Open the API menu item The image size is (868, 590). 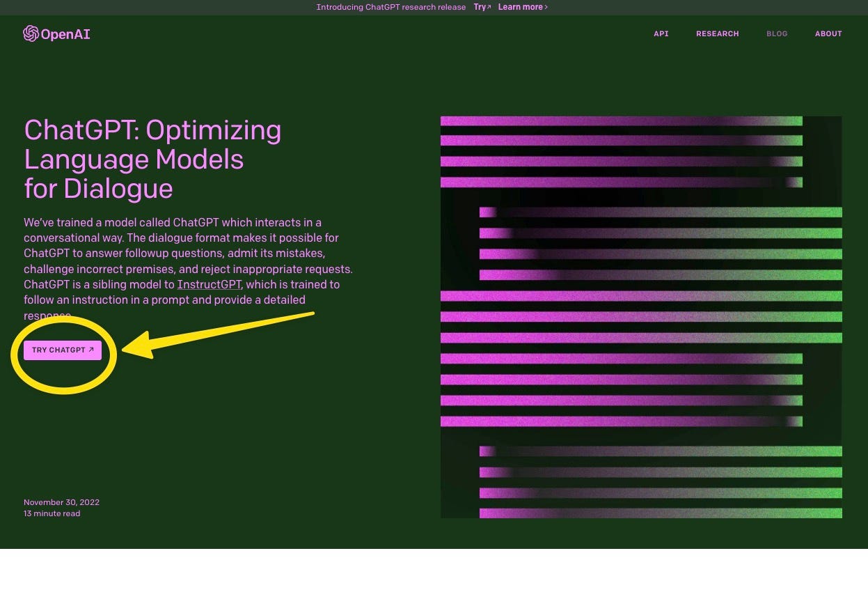click(661, 33)
